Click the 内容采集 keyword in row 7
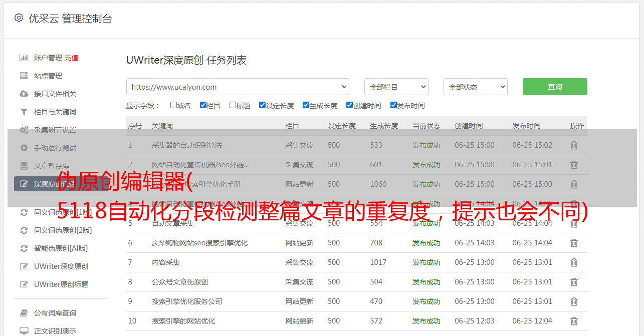 coord(166,262)
